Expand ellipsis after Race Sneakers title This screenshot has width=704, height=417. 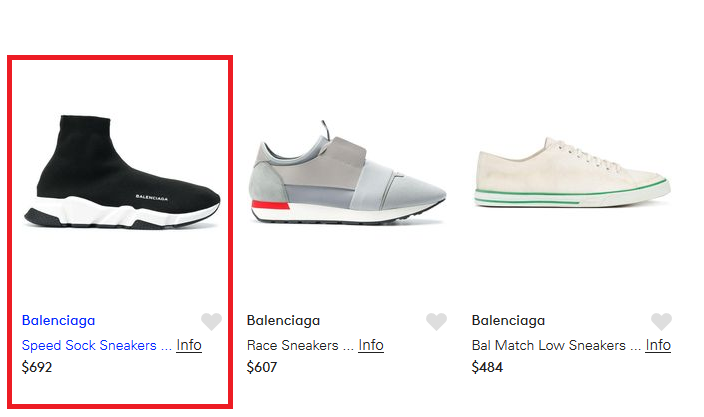click(348, 347)
